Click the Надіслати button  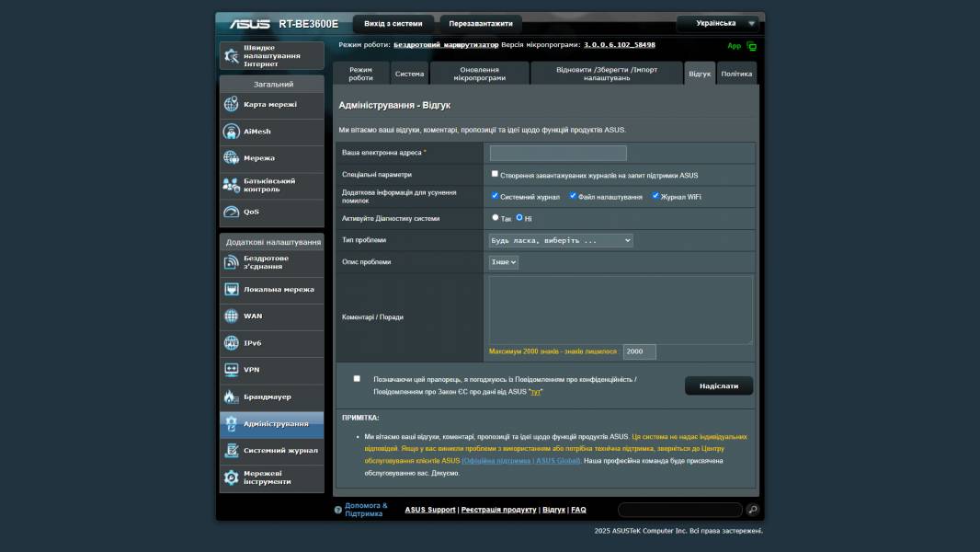[719, 385]
